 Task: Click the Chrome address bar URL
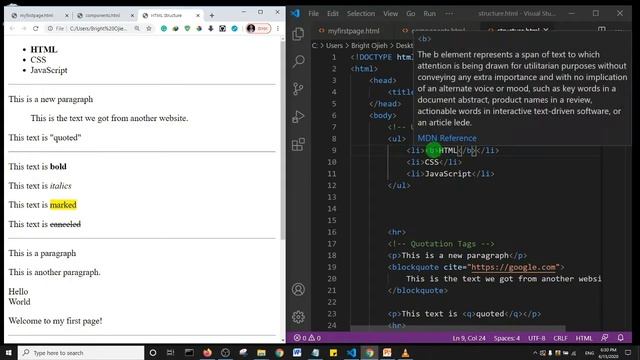[98, 28]
